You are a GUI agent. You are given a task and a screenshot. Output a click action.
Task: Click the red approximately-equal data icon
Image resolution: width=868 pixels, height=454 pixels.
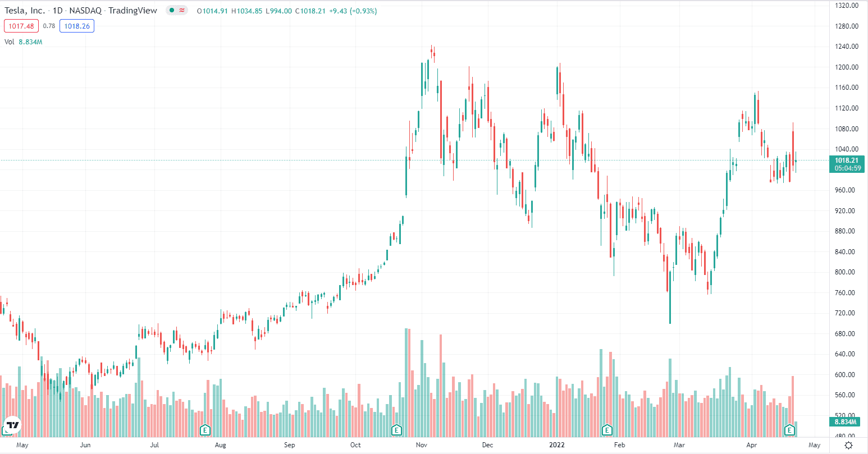click(x=182, y=11)
